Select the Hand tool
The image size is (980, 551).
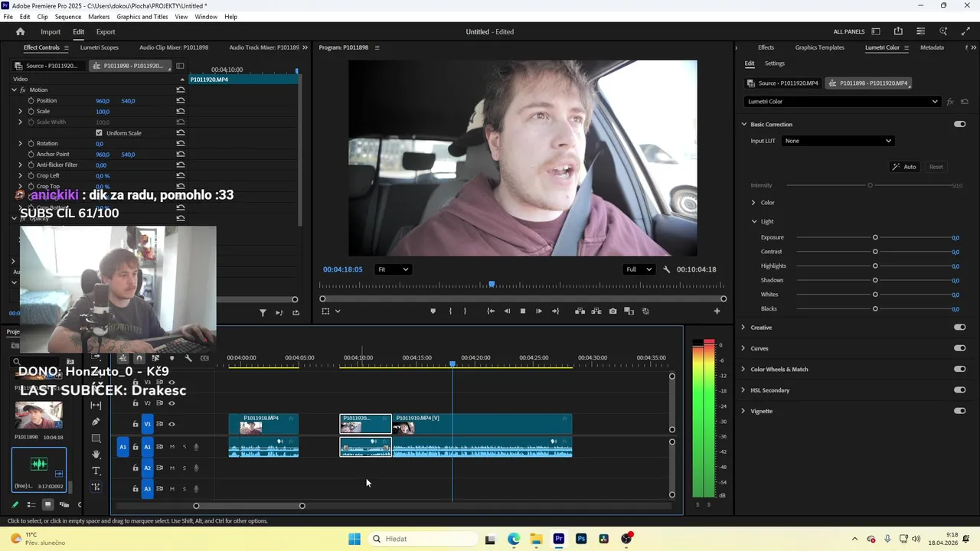pyautogui.click(x=96, y=455)
